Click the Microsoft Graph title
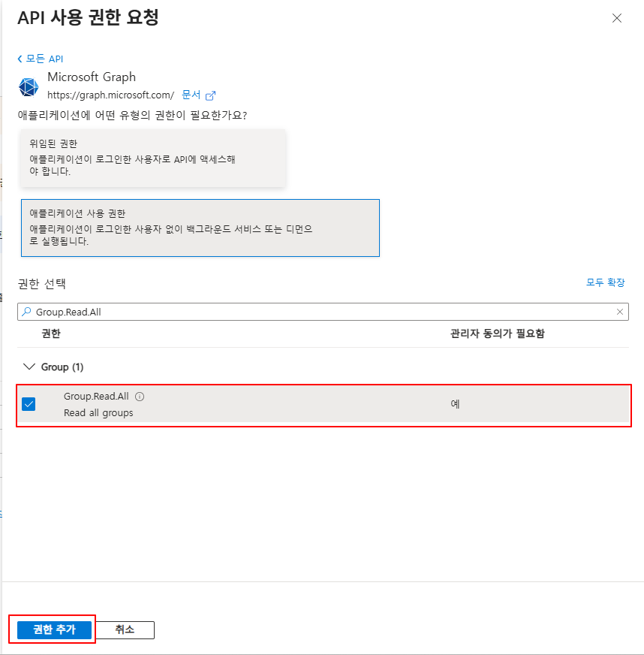This screenshot has height=655, width=644. tap(92, 77)
